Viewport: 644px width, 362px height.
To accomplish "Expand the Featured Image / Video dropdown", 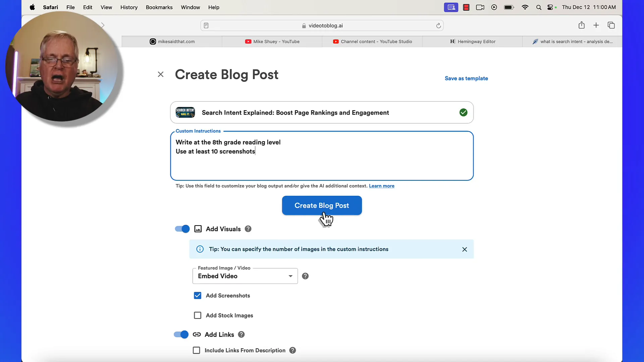I will click(x=290, y=276).
